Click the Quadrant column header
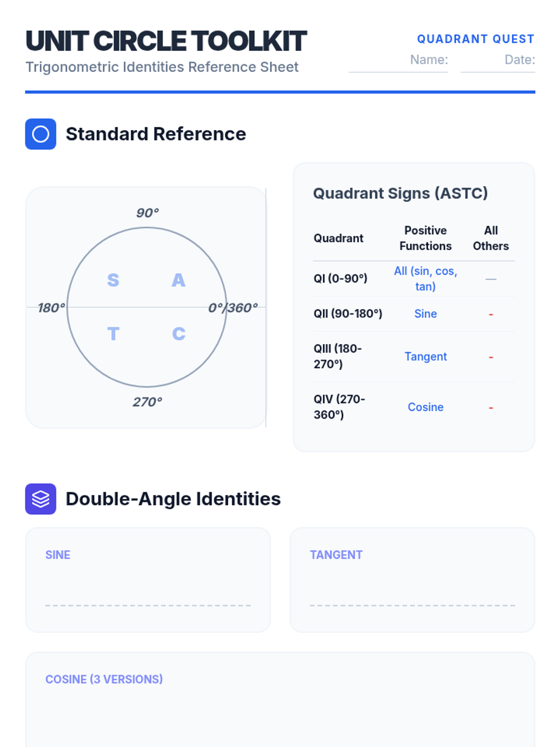Viewport: 560px width, 747px height. (338, 238)
